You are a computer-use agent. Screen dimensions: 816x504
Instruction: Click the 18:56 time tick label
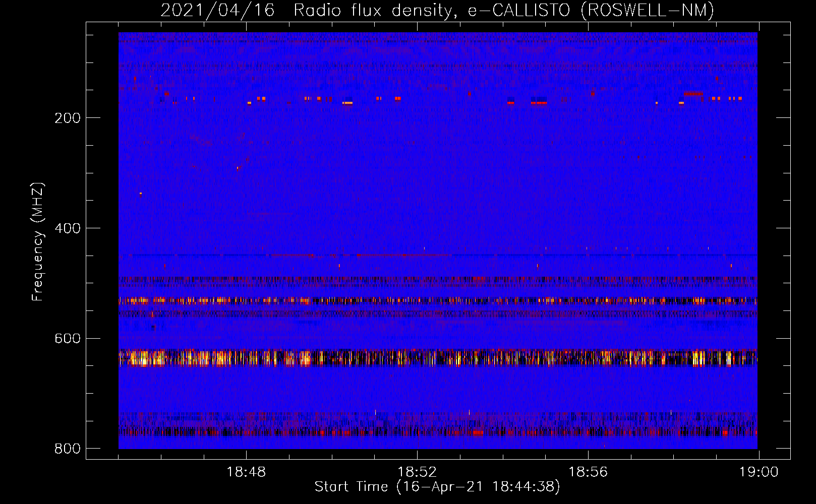pos(588,472)
